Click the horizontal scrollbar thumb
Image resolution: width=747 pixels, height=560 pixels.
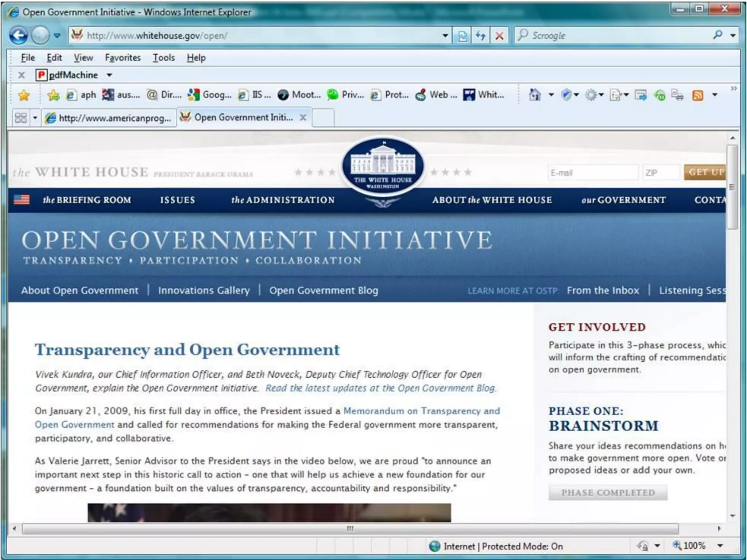[349, 528]
